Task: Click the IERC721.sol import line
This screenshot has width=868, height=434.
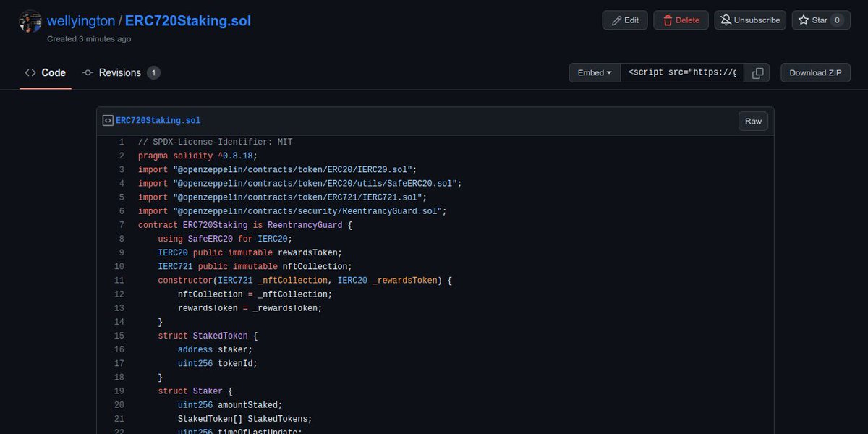Action: point(282,197)
